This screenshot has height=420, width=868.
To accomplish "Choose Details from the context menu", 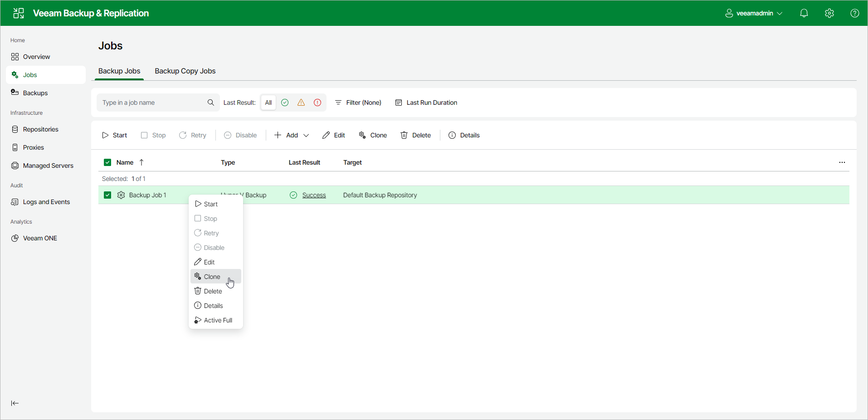I will 216,306.
